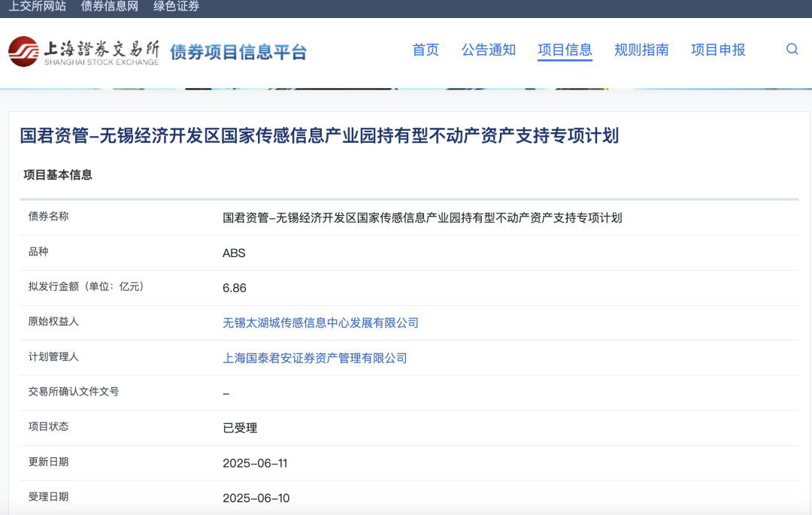The height and width of the screenshot is (515, 812).
Task: Click the Shanghai Stock Exchange logo
Action: click(84, 51)
